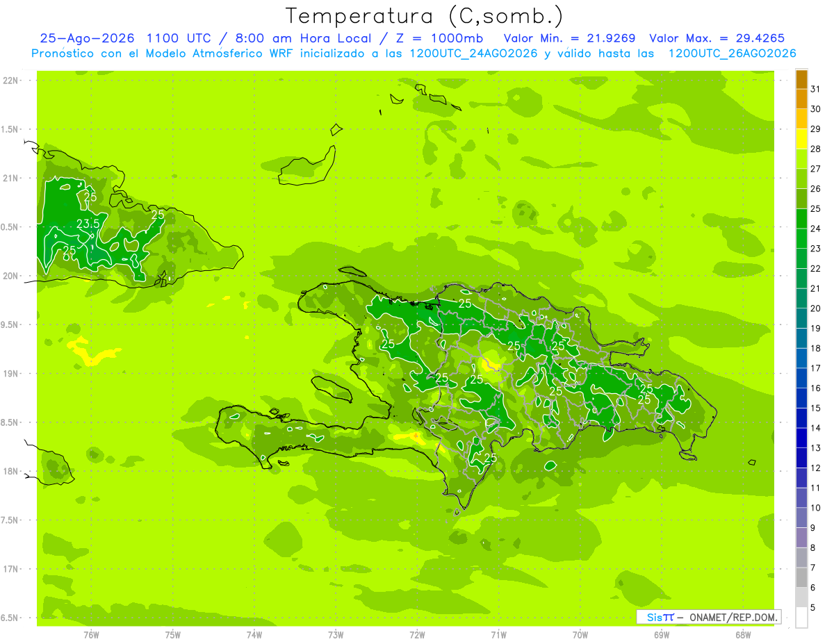
Task: Click the "1.5N" latitude label
Action: click(9, 129)
